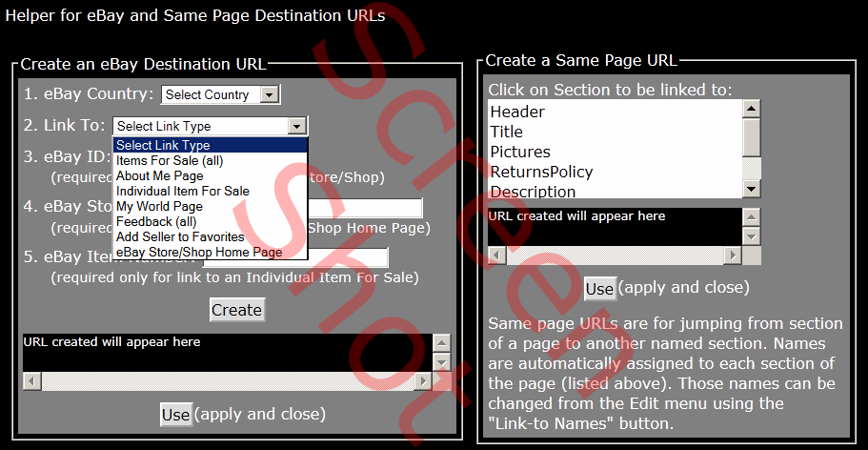Click Use button under eBay Destination URL

tap(176, 415)
